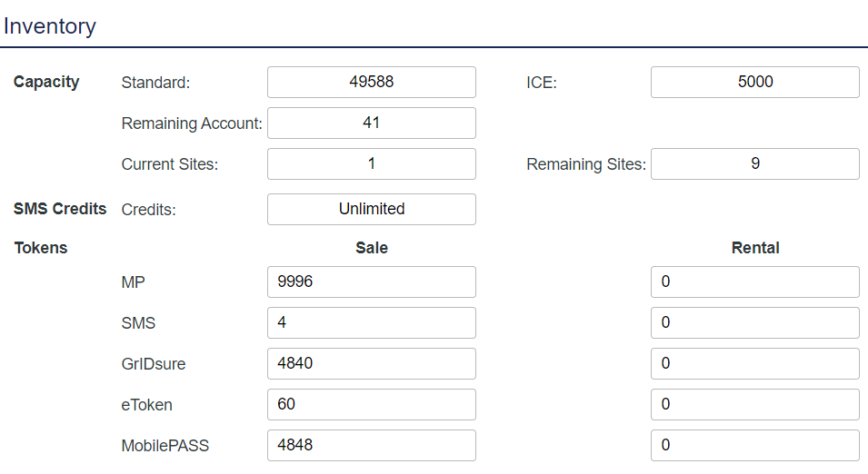The height and width of the screenshot is (474, 868).
Task: Click the SMS Credits field showing Unlimited
Action: [371, 209]
